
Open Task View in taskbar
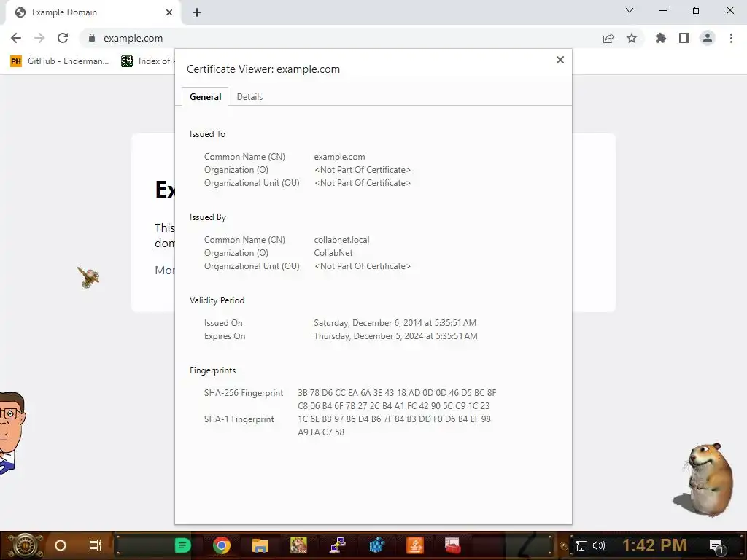tap(96, 545)
